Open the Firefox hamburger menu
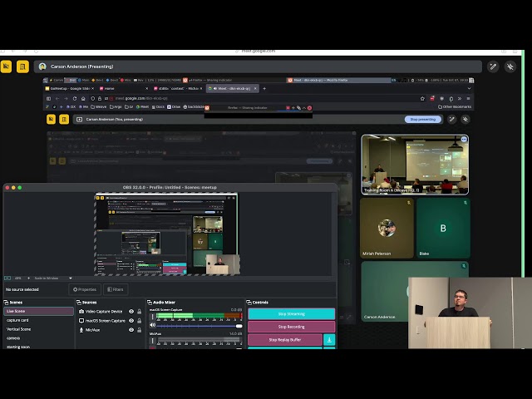Viewport: 532px width, 399px height. tap(468, 98)
